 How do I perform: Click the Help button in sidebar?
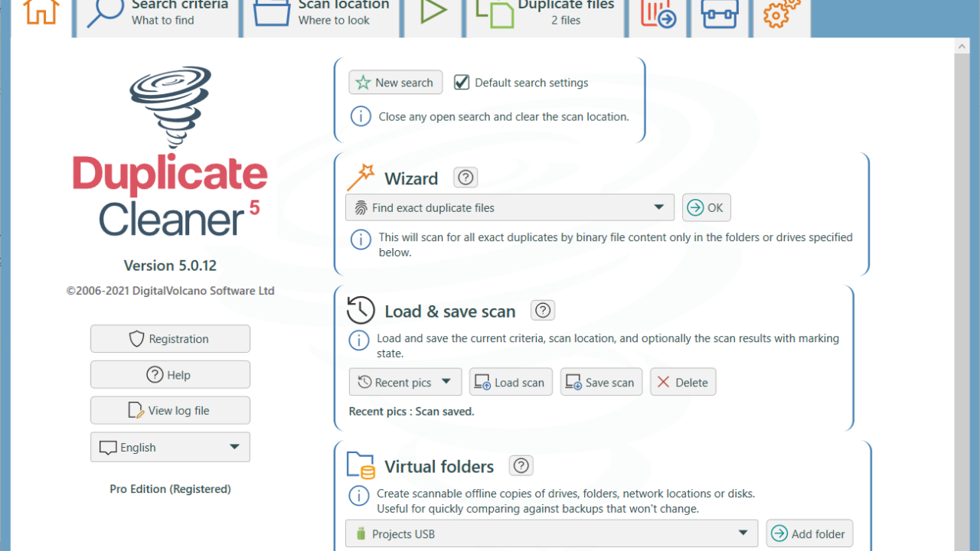click(170, 374)
